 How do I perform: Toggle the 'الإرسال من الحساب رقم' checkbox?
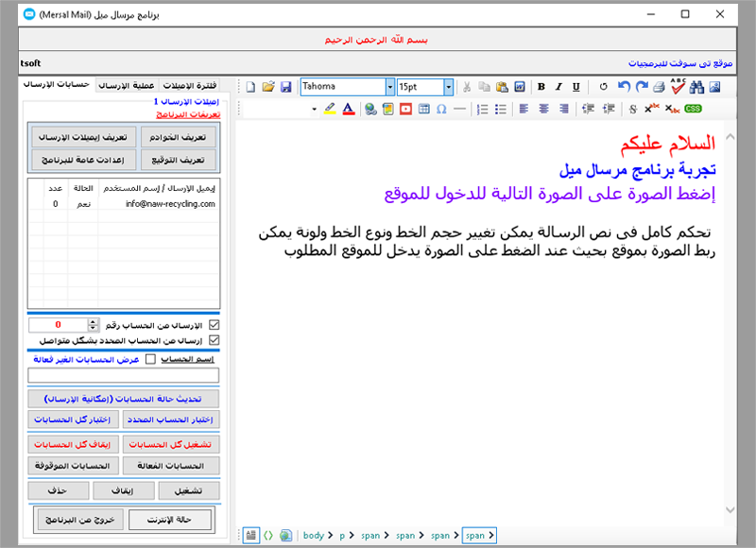tap(215, 325)
